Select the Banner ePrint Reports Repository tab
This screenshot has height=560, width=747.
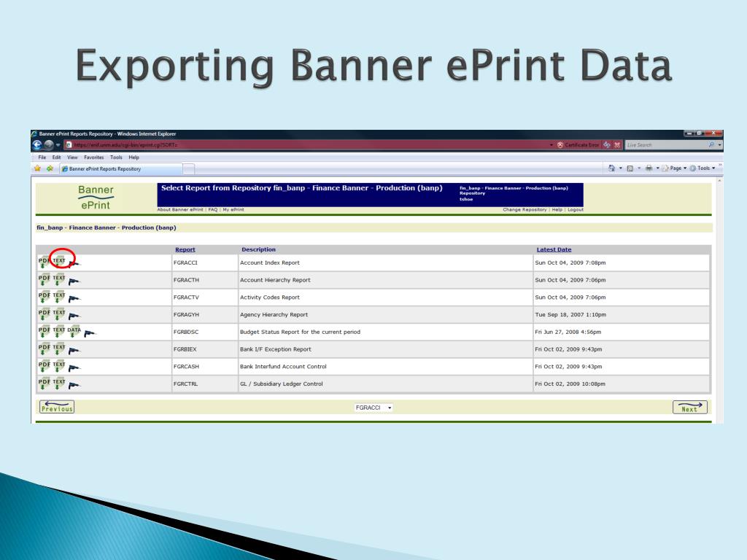coord(121,168)
